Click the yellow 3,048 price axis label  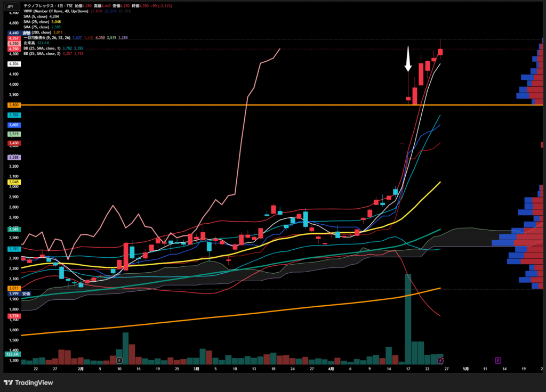(13, 182)
